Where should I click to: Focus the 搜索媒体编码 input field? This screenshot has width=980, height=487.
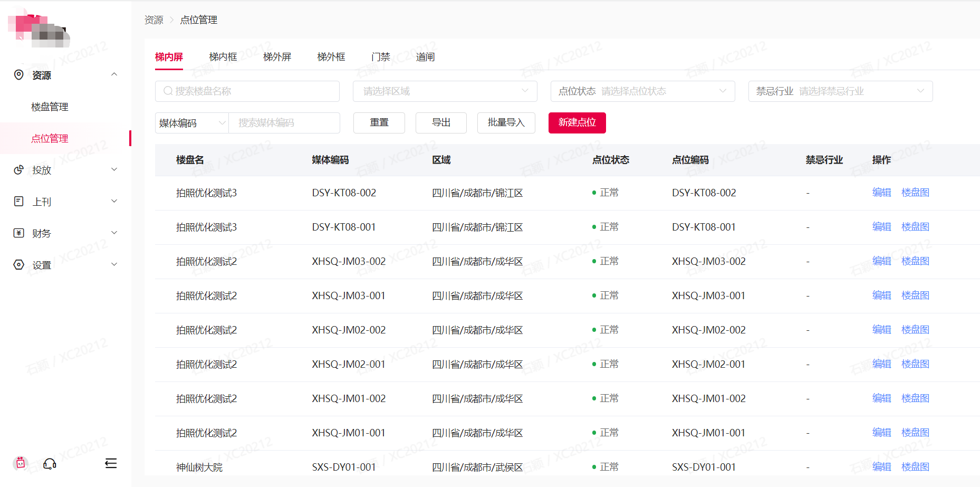coord(284,123)
